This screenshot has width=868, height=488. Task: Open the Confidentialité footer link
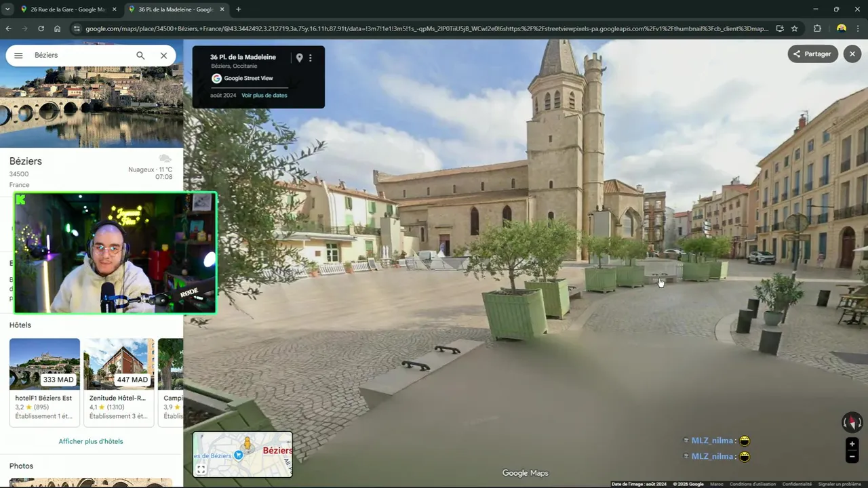click(x=797, y=484)
